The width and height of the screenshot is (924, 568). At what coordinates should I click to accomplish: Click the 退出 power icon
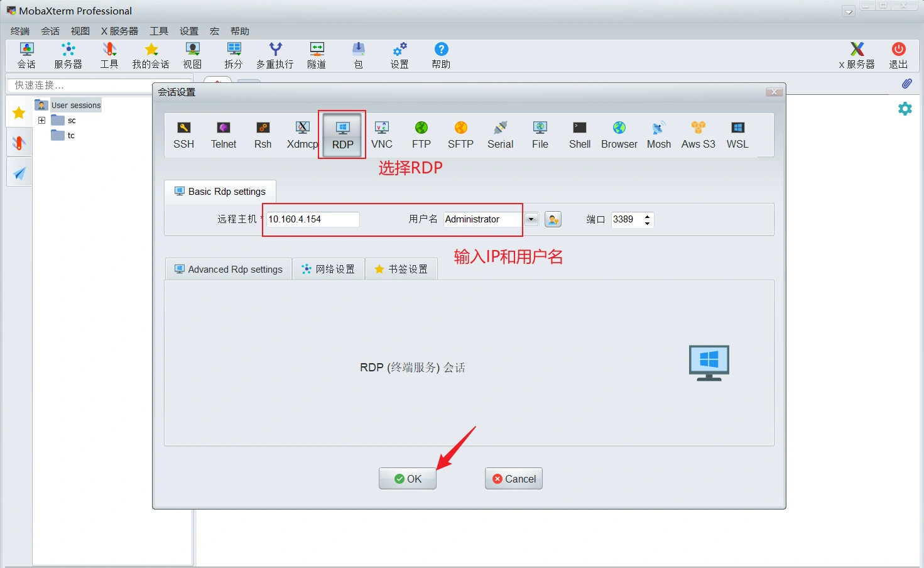coord(898,55)
